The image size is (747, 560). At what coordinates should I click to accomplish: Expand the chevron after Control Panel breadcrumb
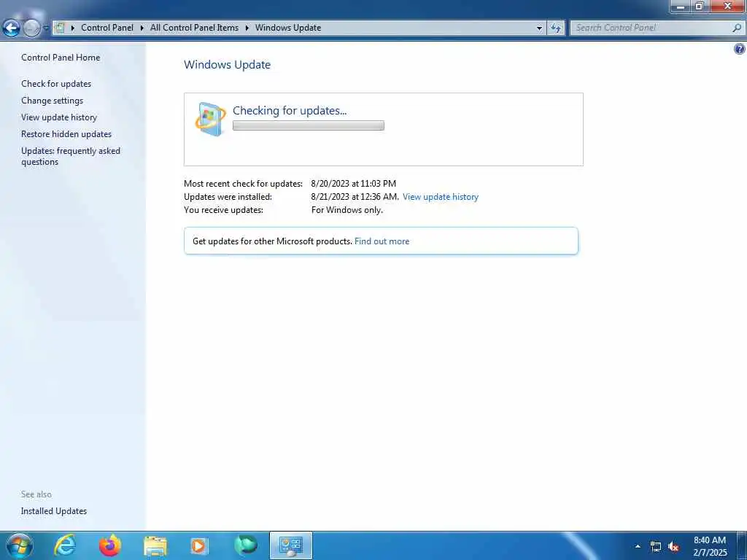142,28
